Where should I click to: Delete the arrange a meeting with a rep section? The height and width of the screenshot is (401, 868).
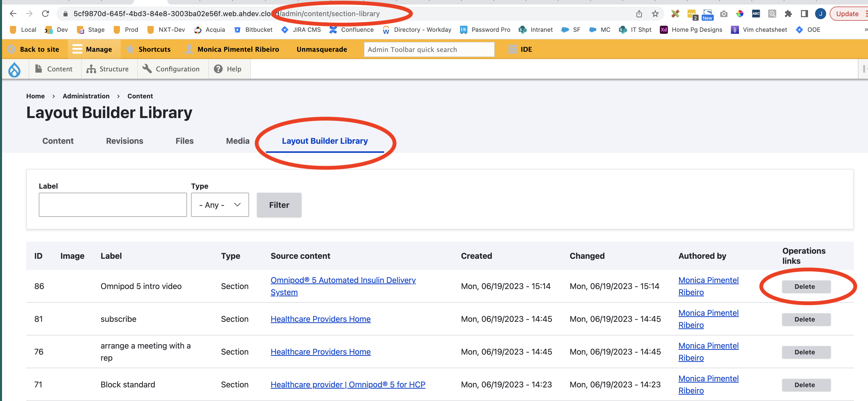(x=806, y=352)
